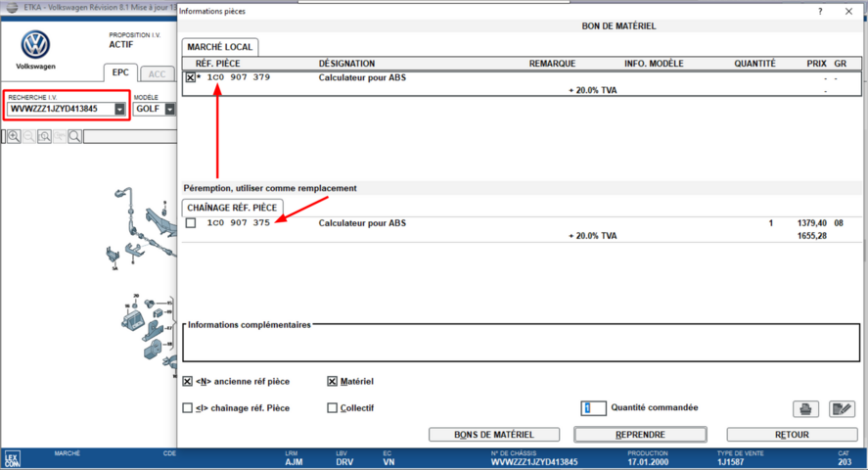Close the Informations pièces dialog
Image resolution: width=868 pixels, height=470 pixels.
(848, 11)
